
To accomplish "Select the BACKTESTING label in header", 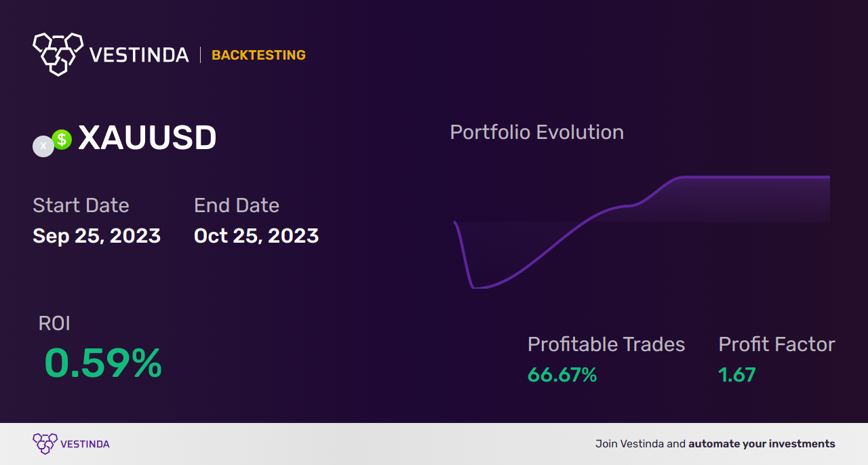I will click(258, 55).
